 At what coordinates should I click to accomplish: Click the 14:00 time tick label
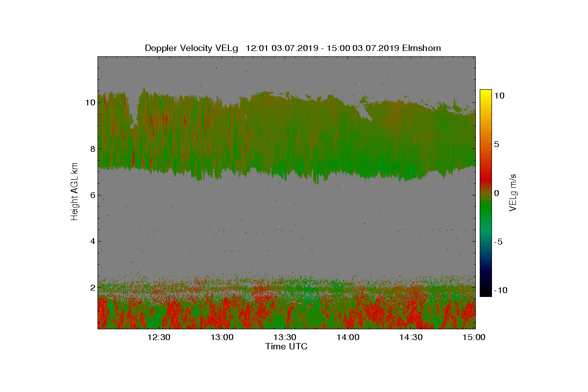(348, 337)
